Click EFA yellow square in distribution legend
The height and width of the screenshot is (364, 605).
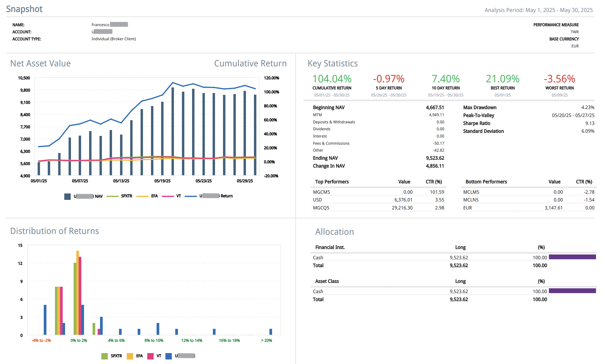[130, 356]
